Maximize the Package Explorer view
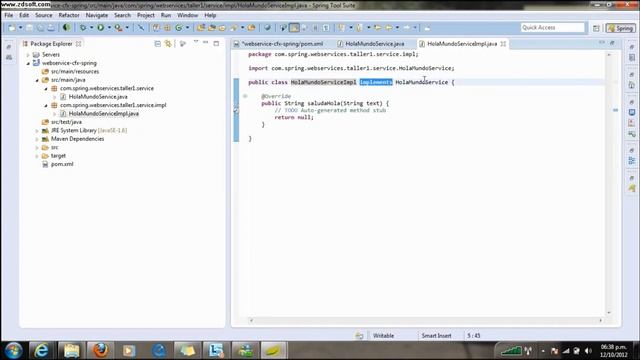Viewport: 640px width, 360px height. click(x=216, y=43)
